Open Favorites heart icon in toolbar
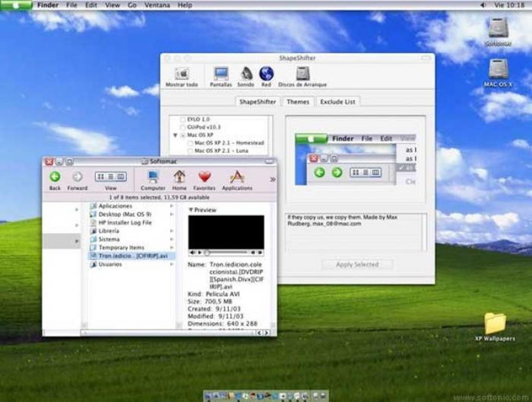 click(204, 177)
